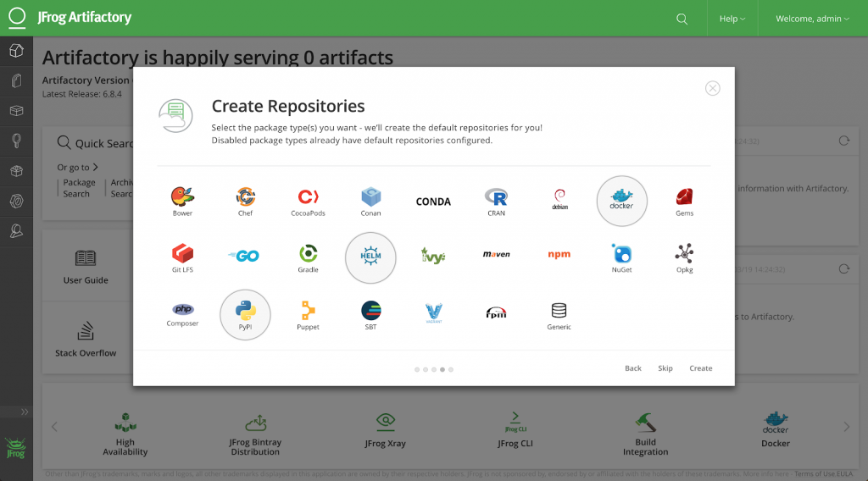This screenshot has height=481, width=868.
Task: Pick the Generic repository type
Action: 559,314
